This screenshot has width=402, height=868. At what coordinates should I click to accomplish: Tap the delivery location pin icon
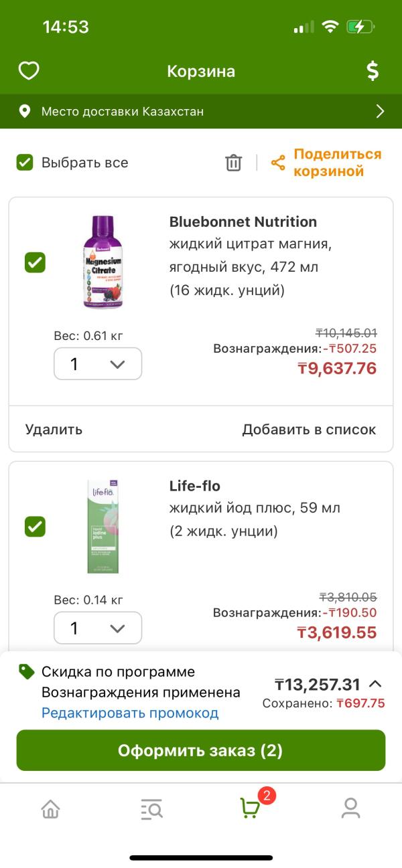point(25,111)
